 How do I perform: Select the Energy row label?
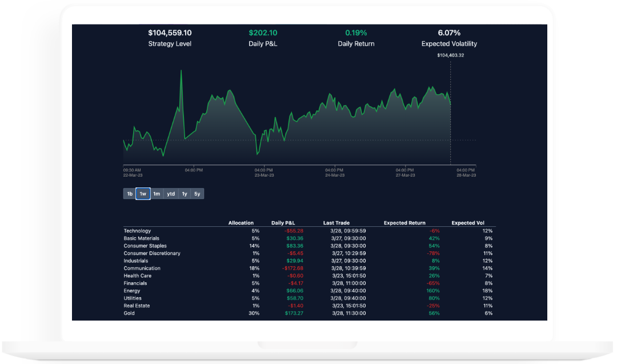tap(132, 291)
